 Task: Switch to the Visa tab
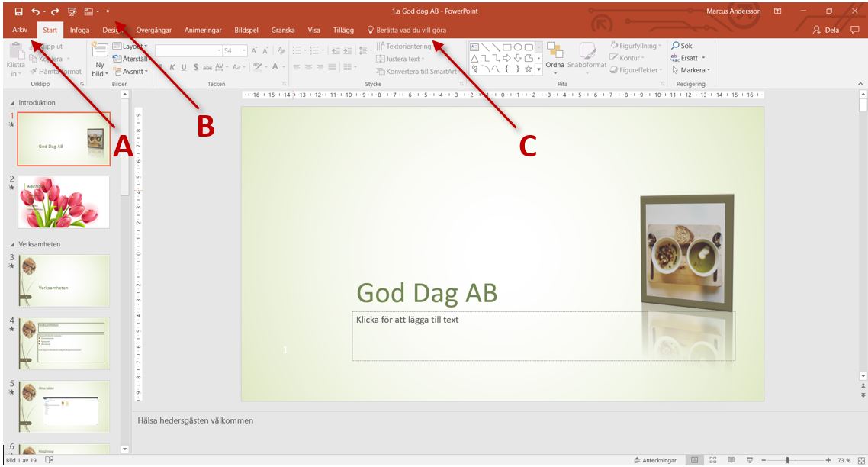click(x=314, y=31)
